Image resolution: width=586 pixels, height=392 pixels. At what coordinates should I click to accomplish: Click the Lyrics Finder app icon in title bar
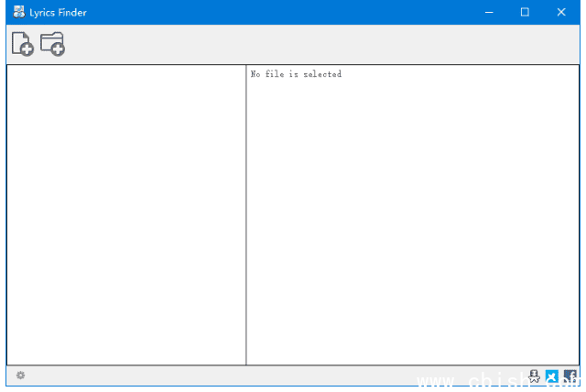pos(18,12)
